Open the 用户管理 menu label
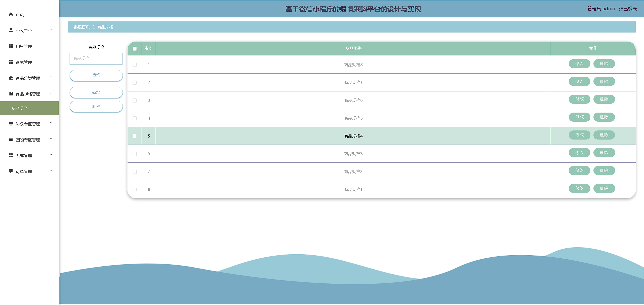The image size is (644, 305). coord(24,46)
